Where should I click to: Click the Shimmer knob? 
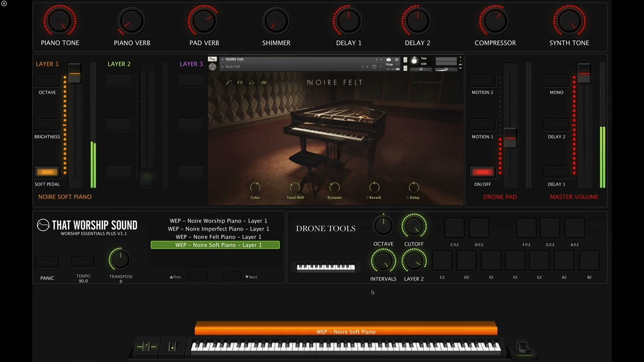[x=276, y=21]
